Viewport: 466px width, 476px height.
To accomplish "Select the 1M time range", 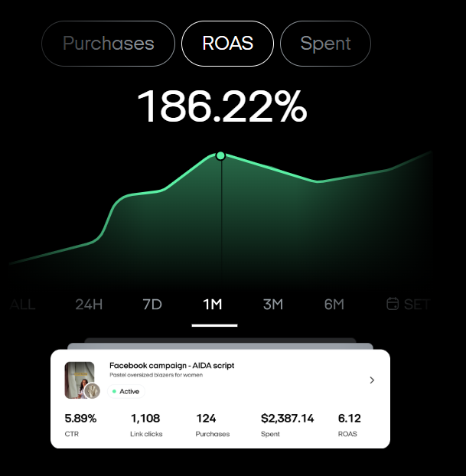I will [213, 304].
